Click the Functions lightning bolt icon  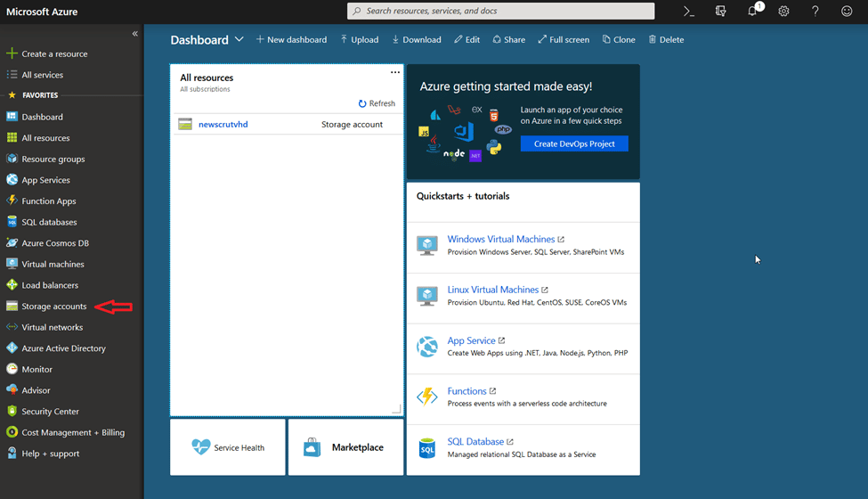426,397
